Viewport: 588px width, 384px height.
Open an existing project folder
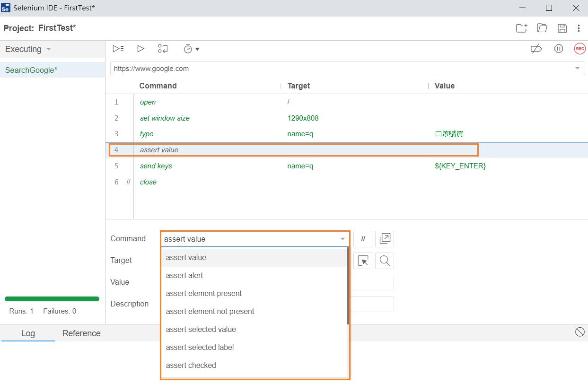click(542, 28)
